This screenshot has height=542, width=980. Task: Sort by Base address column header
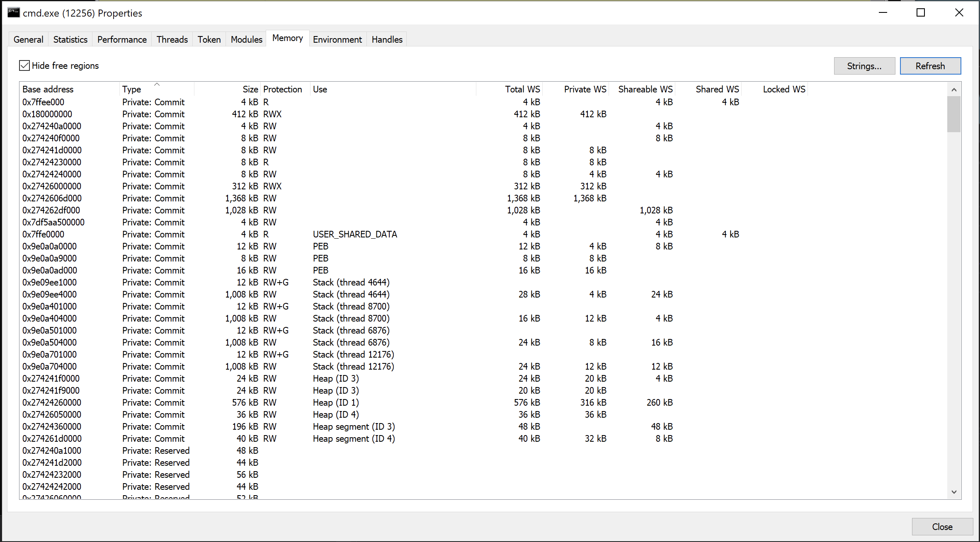point(48,89)
